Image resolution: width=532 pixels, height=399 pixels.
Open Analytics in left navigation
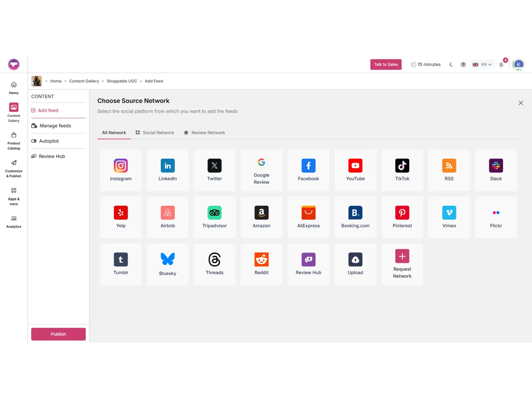click(x=14, y=222)
